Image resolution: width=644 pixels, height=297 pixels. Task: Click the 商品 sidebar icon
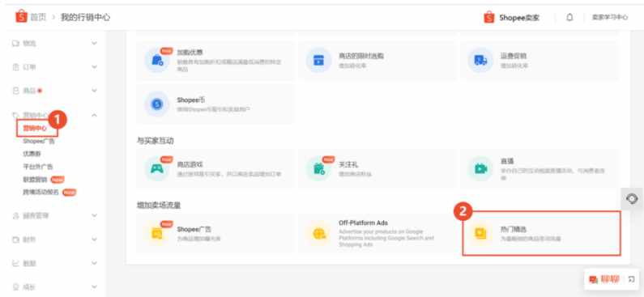click(x=16, y=91)
